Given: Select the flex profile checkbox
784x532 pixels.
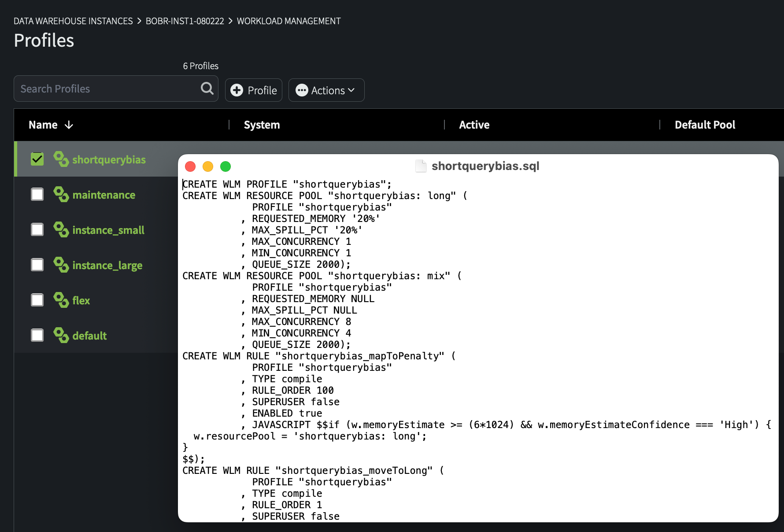Looking at the screenshot, I should click(x=37, y=300).
